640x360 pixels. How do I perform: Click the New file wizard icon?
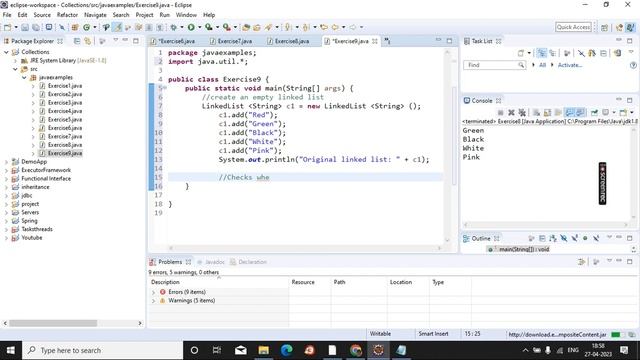7,27
